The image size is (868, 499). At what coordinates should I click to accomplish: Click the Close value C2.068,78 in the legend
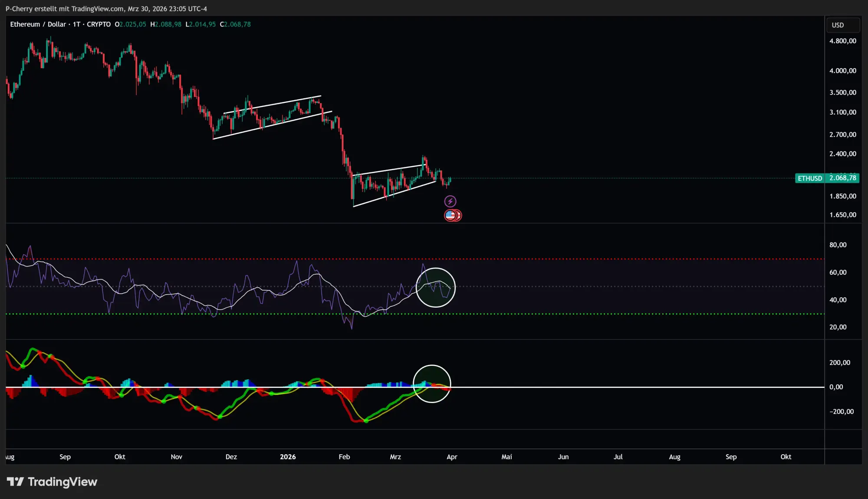pos(236,24)
